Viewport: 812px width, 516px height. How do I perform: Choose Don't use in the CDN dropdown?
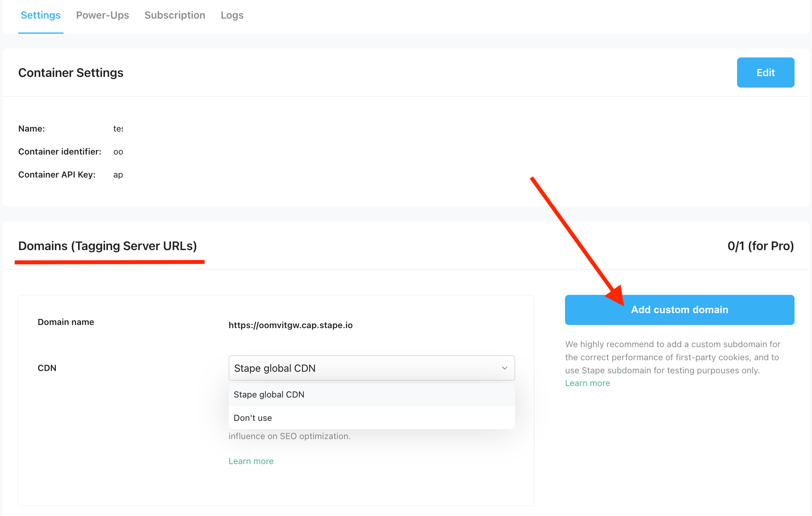[253, 418]
